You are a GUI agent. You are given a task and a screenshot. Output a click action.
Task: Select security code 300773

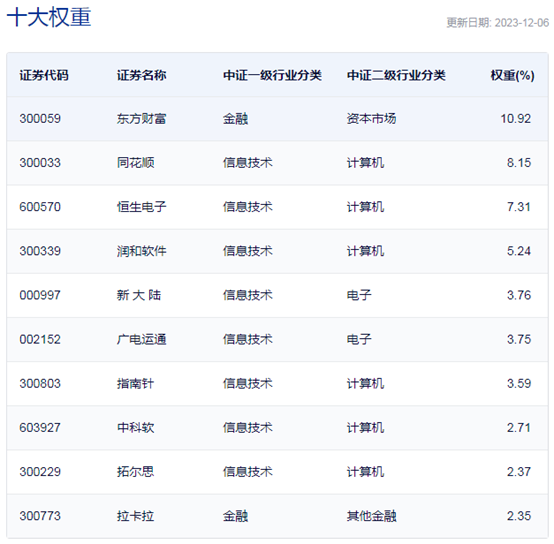(40, 516)
